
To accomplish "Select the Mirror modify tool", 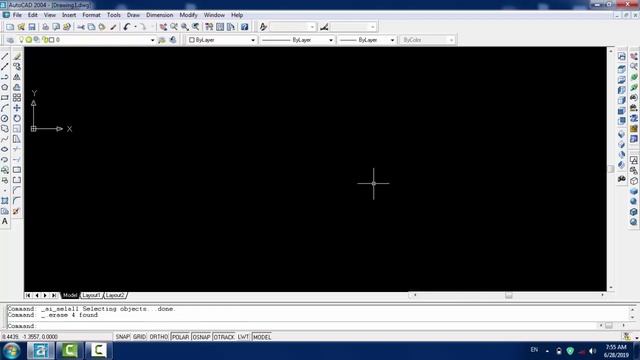I will point(17,77).
